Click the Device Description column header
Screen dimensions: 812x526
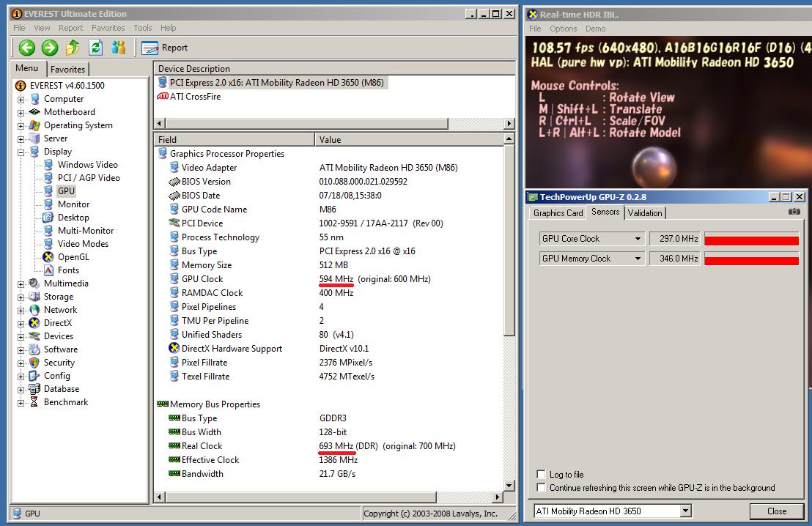[x=334, y=68]
